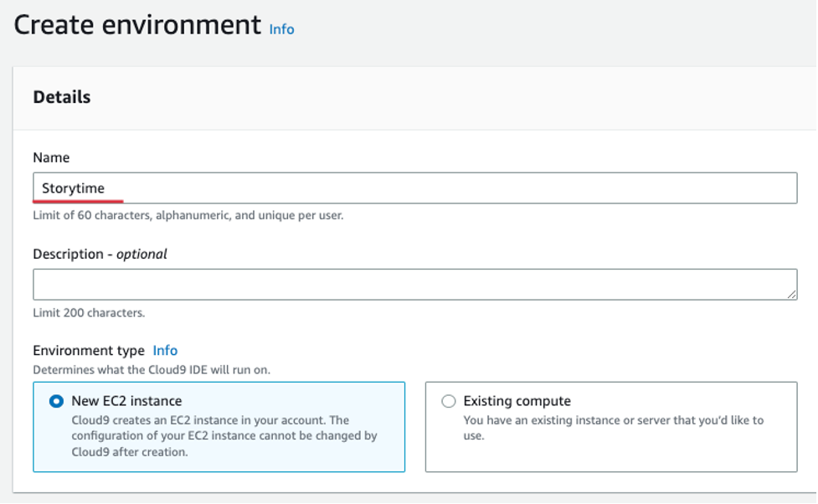The width and height of the screenshot is (818, 504).
Task: Click the Description - optional label
Action: (x=100, y=254)
